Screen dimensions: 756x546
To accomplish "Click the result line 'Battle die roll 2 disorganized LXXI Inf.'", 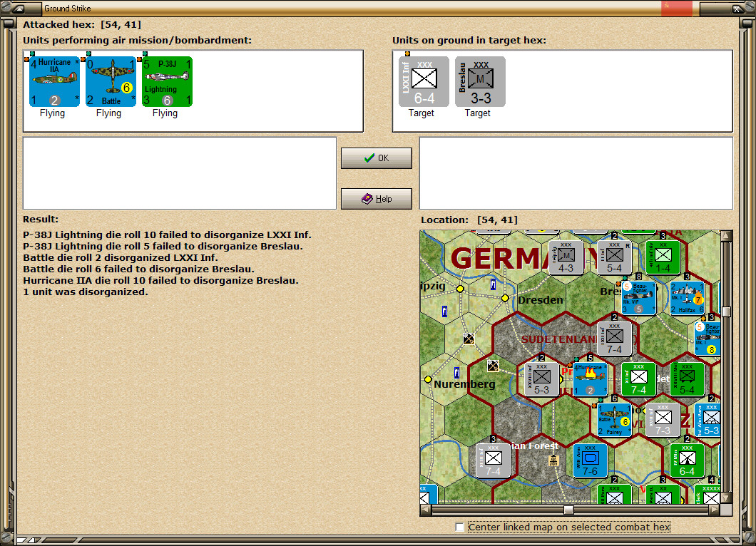I will (x=121, y=258).
